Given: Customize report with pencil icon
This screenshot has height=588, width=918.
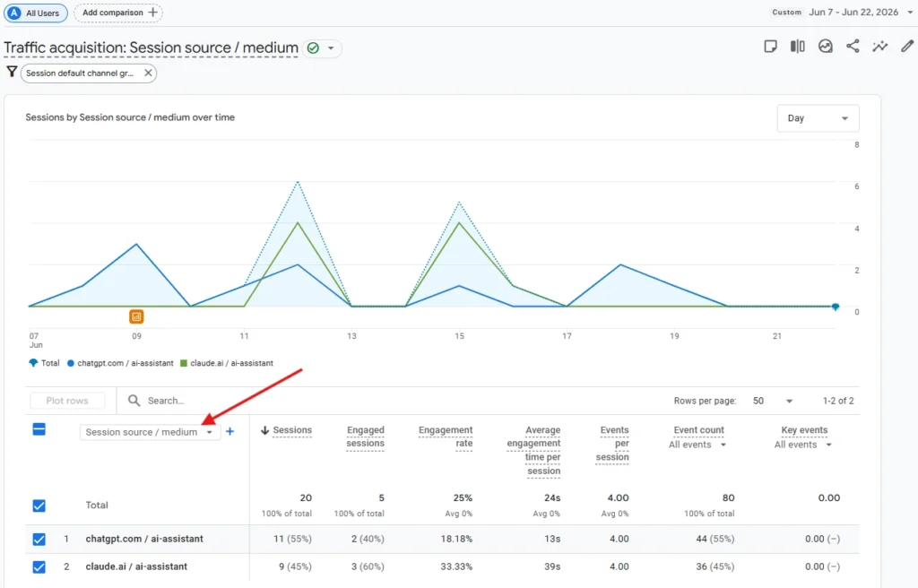Looking at the screenshot, I should (907, 46).
